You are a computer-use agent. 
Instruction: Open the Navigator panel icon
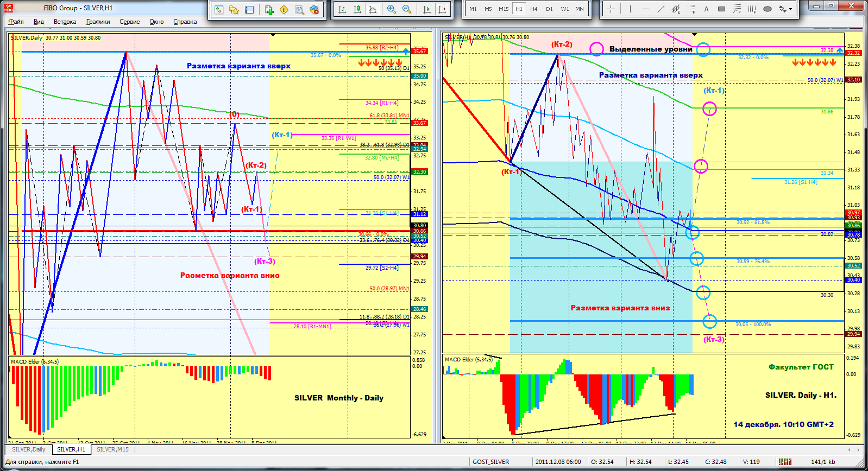click(234, 9)
